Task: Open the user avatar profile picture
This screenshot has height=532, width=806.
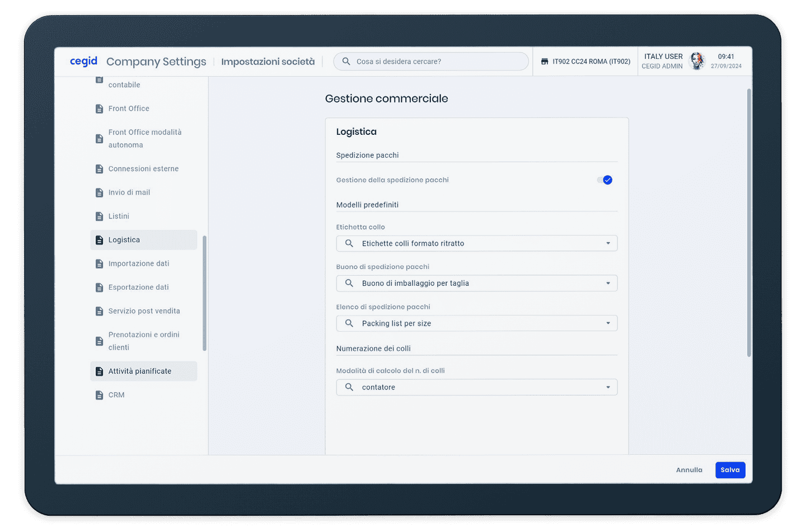Action: (697, 61)
